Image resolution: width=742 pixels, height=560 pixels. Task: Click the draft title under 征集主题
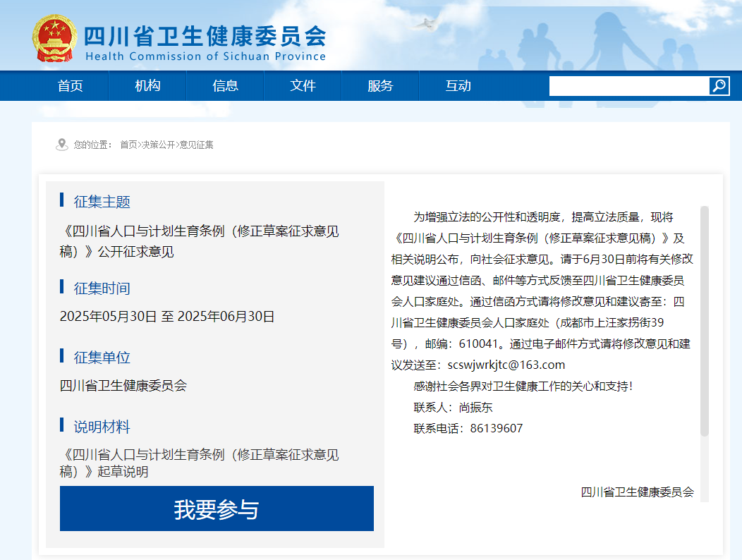click(x=199, y=241)
